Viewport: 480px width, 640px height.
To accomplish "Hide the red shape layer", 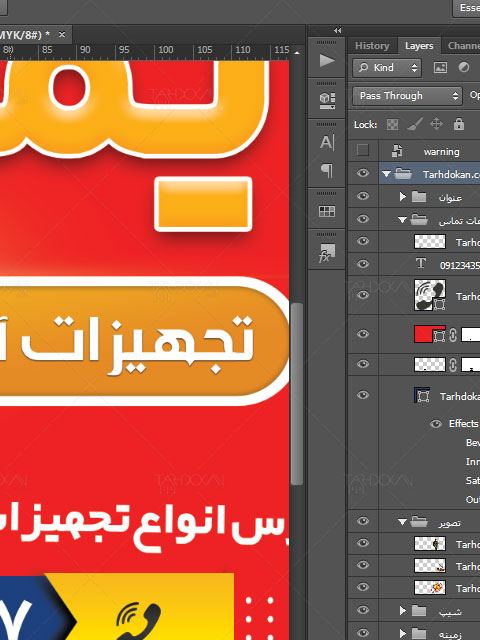I will click(363, 334).
